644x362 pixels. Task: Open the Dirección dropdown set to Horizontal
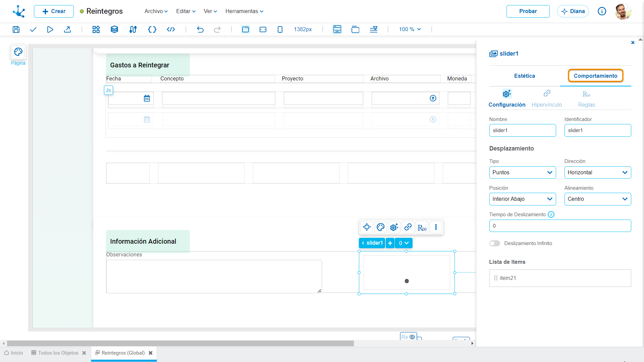(x=597, y=173)
